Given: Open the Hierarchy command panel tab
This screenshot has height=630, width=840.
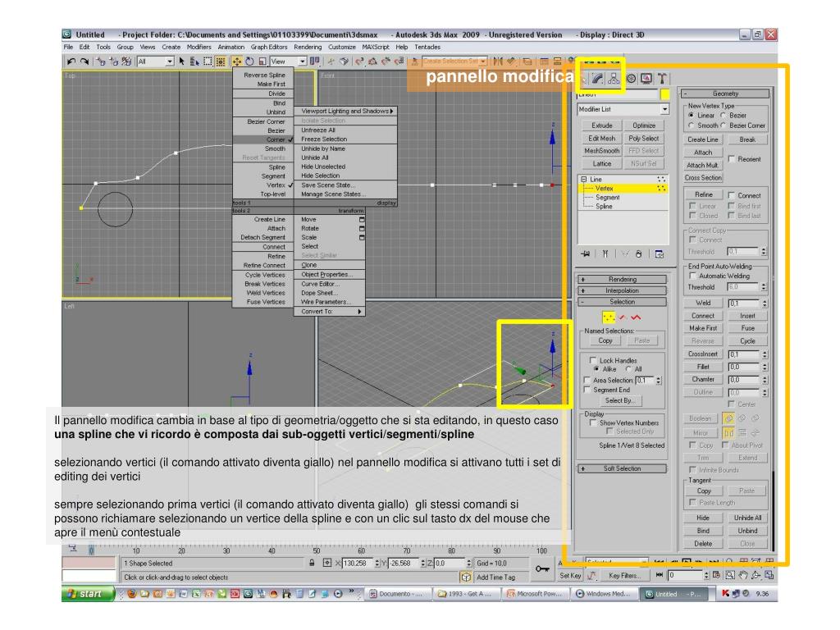Looking at the screenshot, I should click(614, 79).
